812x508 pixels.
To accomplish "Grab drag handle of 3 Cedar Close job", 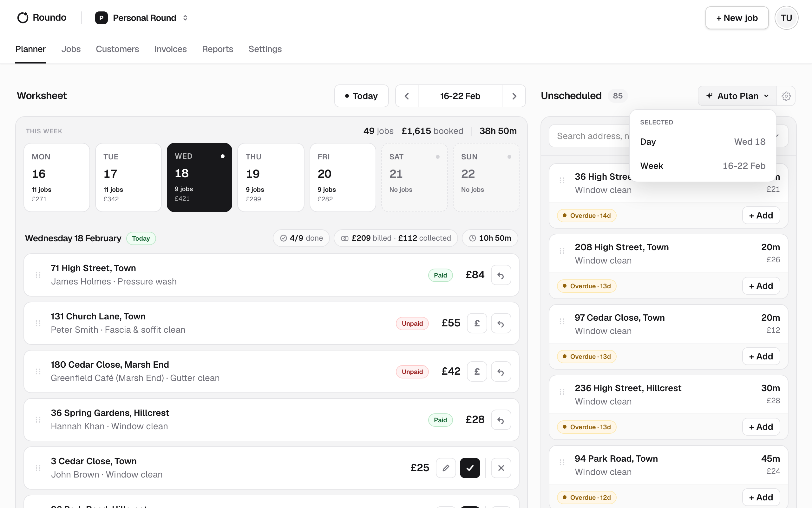I will click(x=38, y=468).
